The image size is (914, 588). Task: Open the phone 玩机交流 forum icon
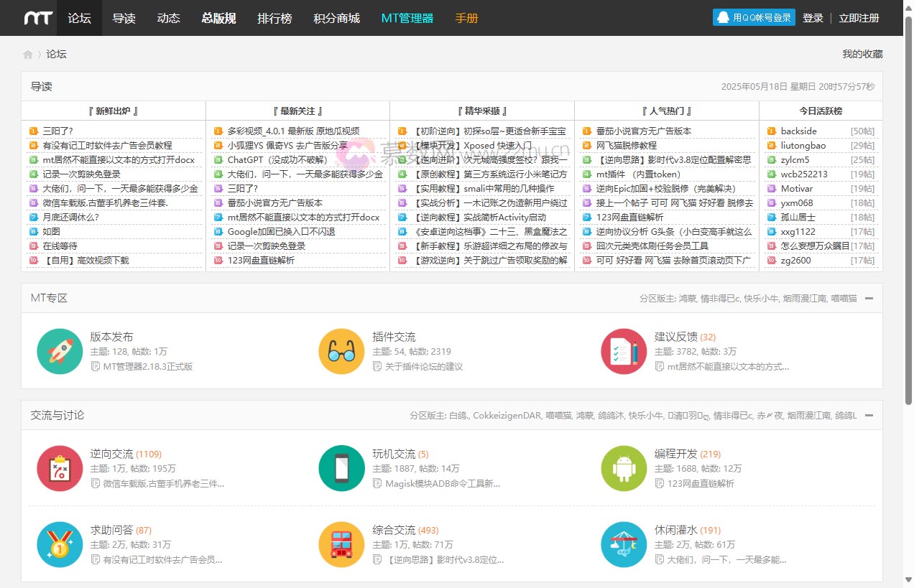point(341,468)
